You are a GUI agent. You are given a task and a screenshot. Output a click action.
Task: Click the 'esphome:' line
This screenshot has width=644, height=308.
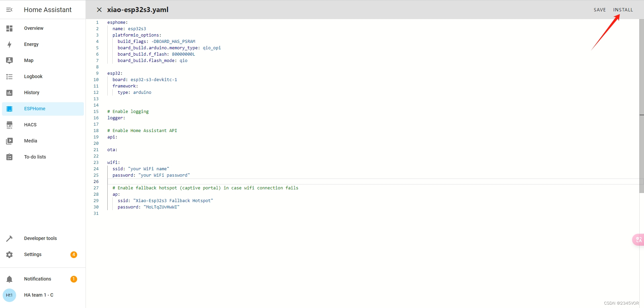point(117,22)
